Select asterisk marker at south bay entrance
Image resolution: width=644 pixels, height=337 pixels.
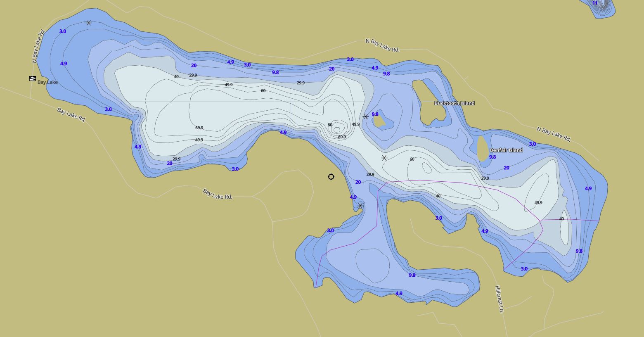pyautogui.click(x=360, y=206)
